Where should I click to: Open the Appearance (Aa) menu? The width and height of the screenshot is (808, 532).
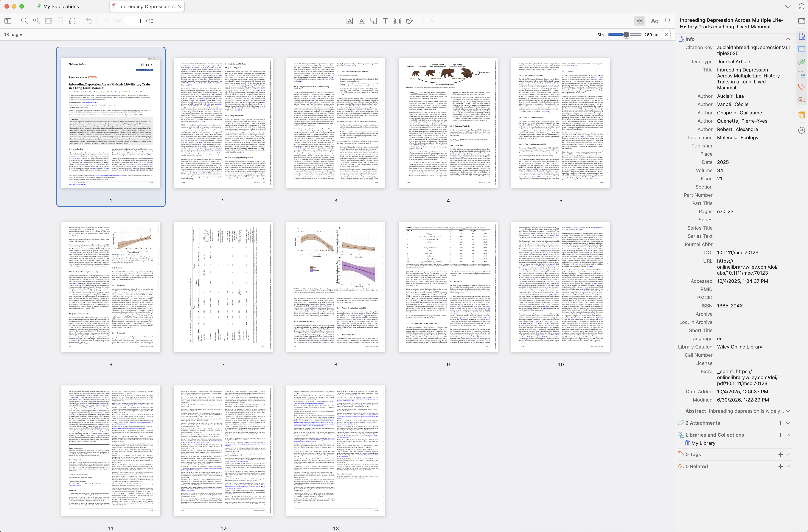655,21
